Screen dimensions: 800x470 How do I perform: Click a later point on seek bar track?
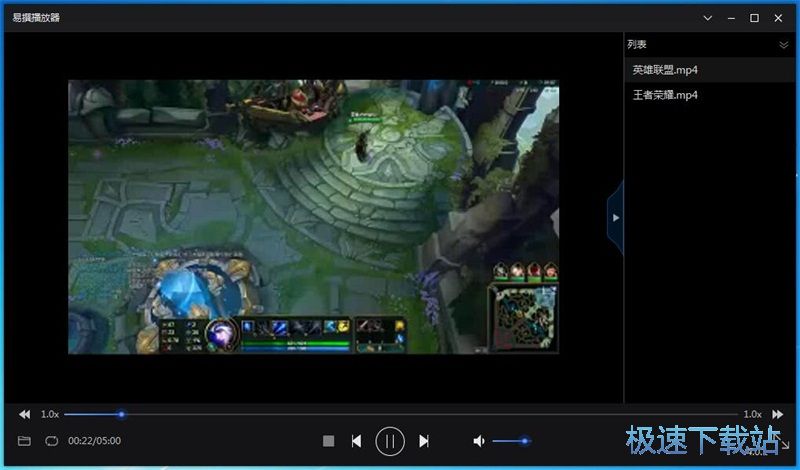coord(431,414)
